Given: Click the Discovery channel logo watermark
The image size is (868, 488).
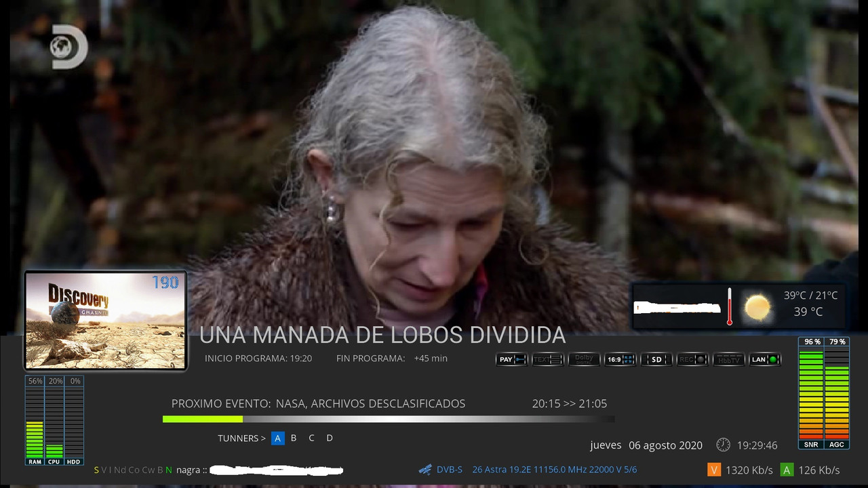Looking at the screenshot, I should click(x=70, y=47).
